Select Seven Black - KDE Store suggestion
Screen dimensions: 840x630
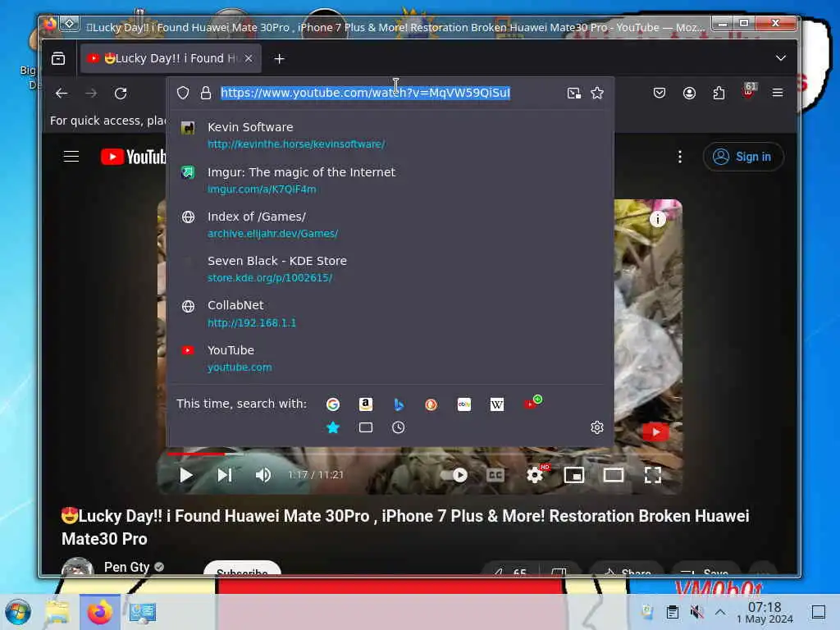[x=390, y=269]
